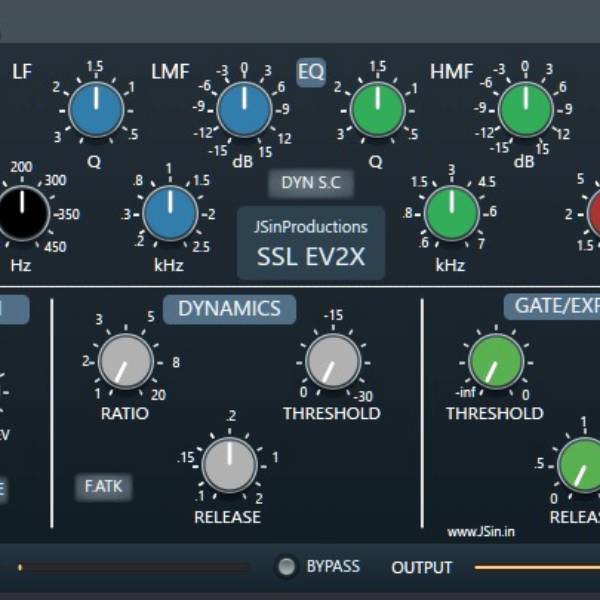Viewport: 600px width, 600px height.
Task: Click the -30 mark on Dynamics THRESHOLD
Action: point(363,396)
